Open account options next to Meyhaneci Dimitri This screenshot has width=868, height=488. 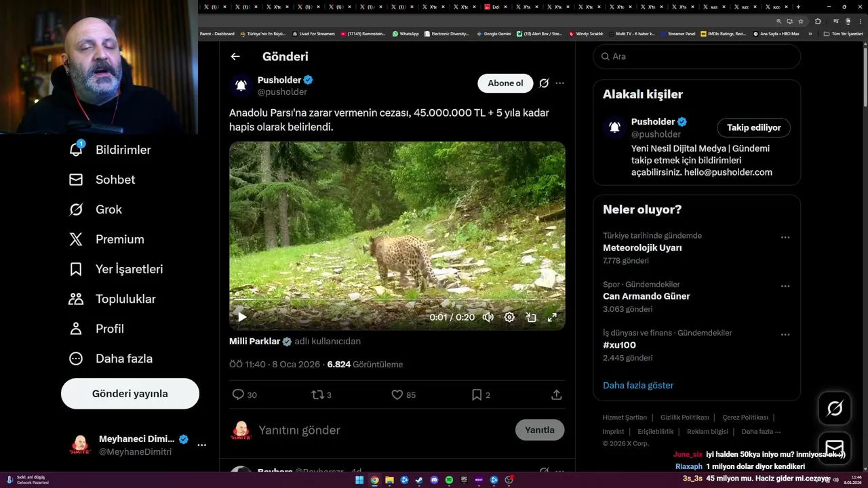coord(201,445)
